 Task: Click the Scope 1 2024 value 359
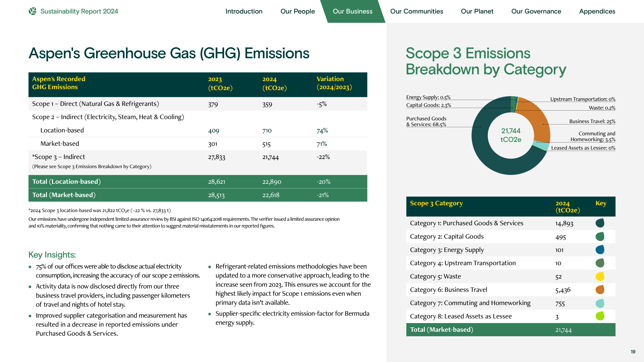[x=267, y=104]
